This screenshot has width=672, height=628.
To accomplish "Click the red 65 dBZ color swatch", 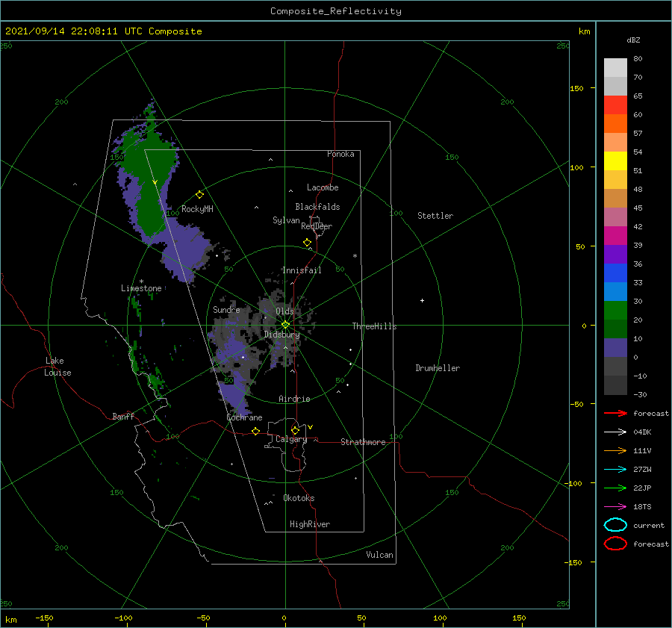I will coord(615,105).
